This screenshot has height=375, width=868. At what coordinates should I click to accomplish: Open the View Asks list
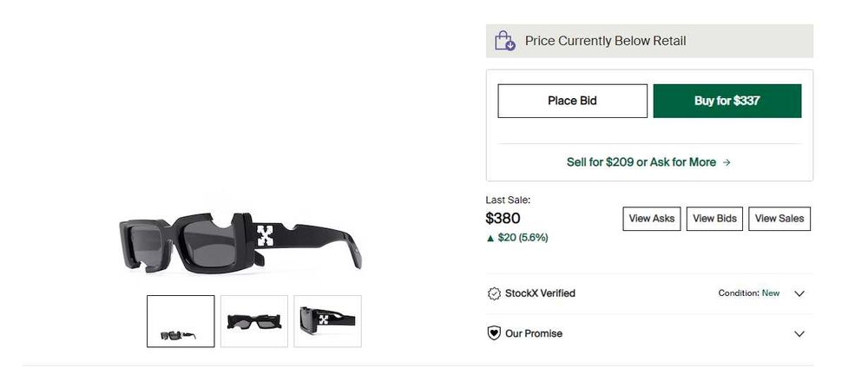[x=651, y=219]
